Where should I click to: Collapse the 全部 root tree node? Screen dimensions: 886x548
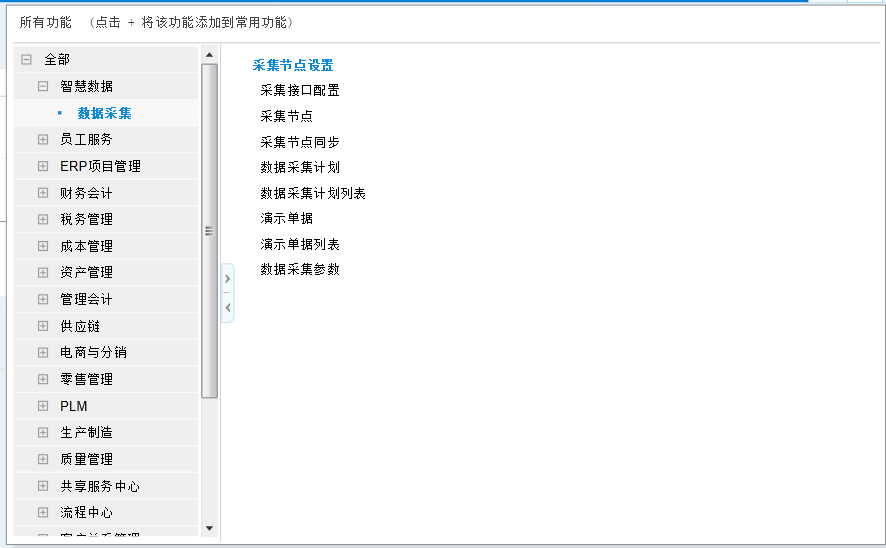tap(26, 60)
